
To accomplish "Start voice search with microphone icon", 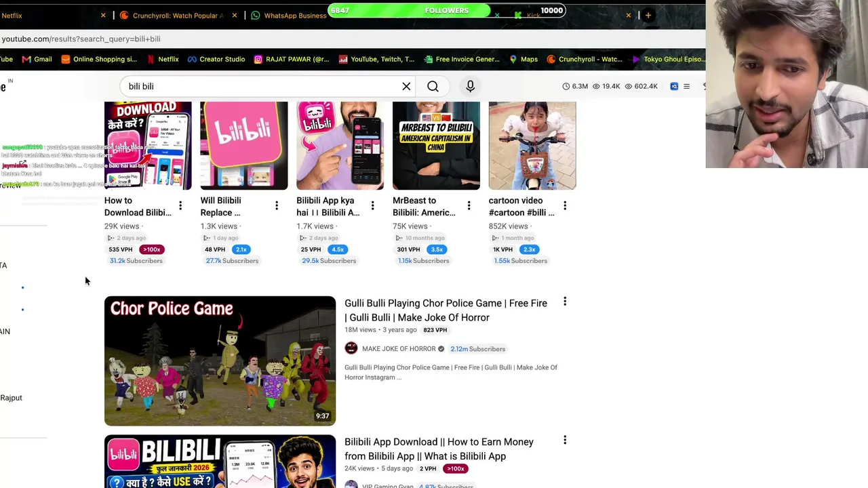I will coord(470,86).
